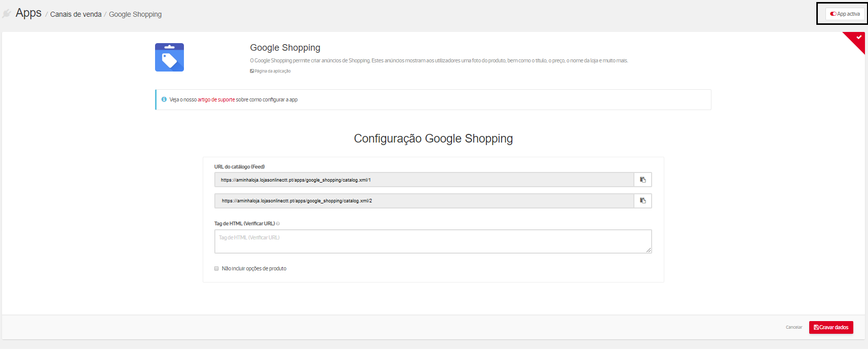Click Cancelar to discard changes

(x=794, y=327)
